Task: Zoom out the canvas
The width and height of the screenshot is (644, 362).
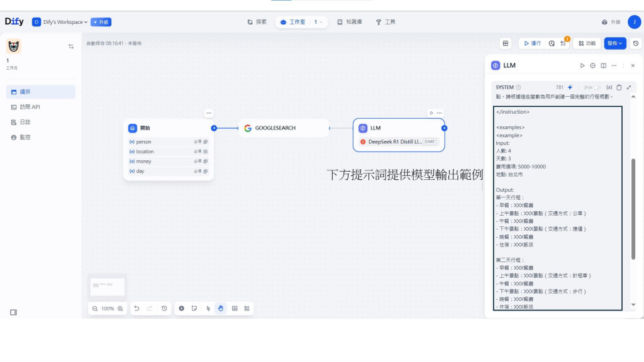Action: point(95,309)
